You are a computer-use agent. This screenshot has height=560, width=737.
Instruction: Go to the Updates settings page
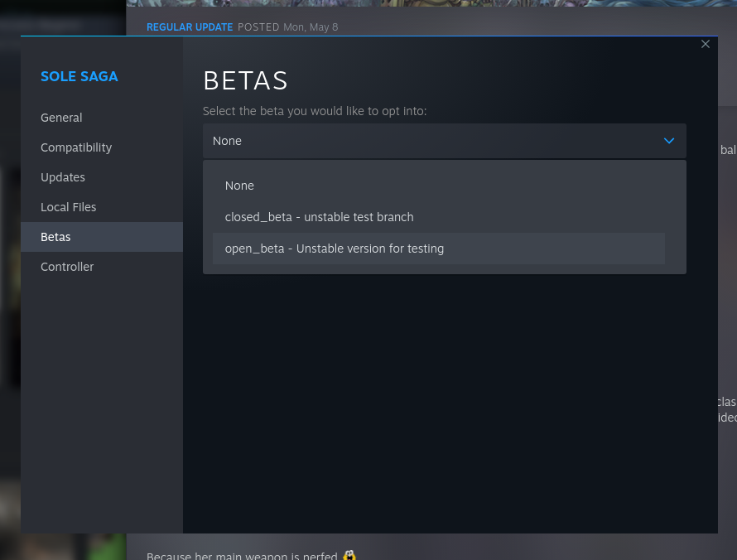pos(63,177)
